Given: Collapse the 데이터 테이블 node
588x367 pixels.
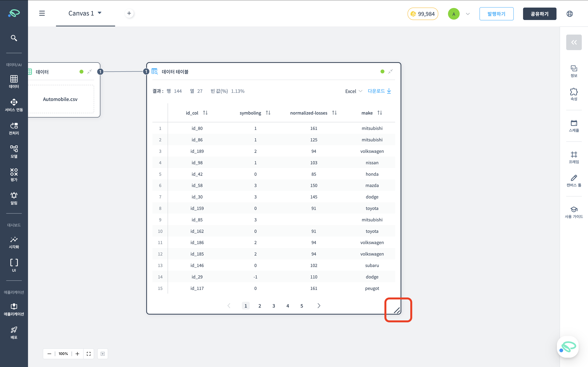Looking at the screenshot, I should (x=390, y=72).
